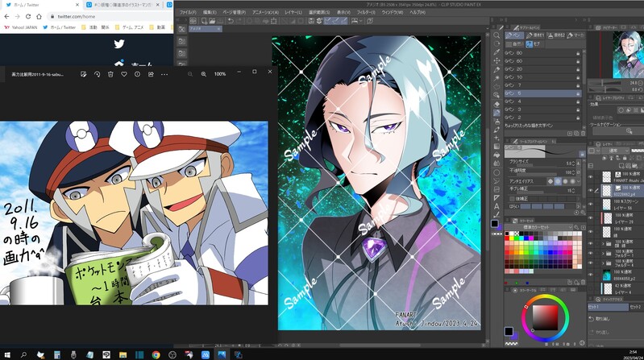Select the Gradient tool square icon
The image size is (644, 360).
pos(497,147)
